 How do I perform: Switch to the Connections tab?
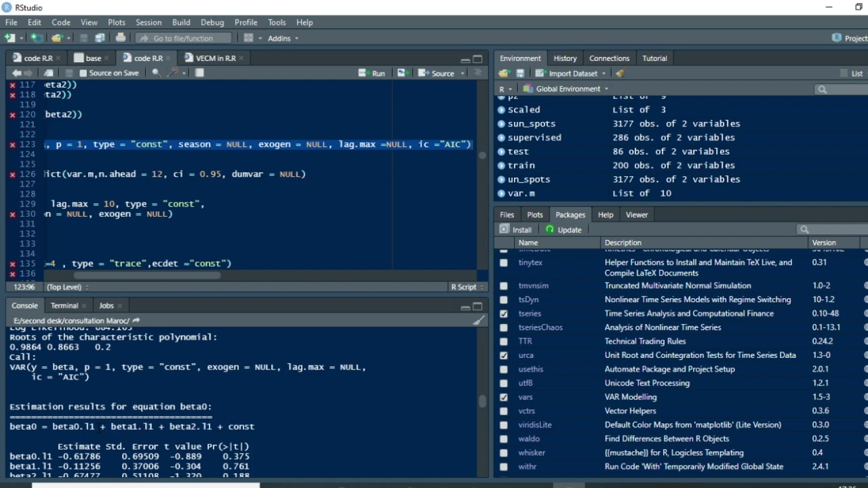coord(609,58)
